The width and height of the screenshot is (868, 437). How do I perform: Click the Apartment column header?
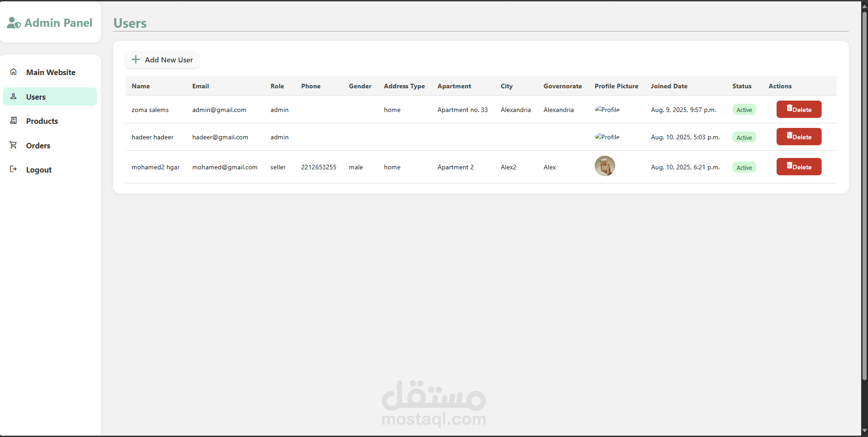(x=454, y=86)
